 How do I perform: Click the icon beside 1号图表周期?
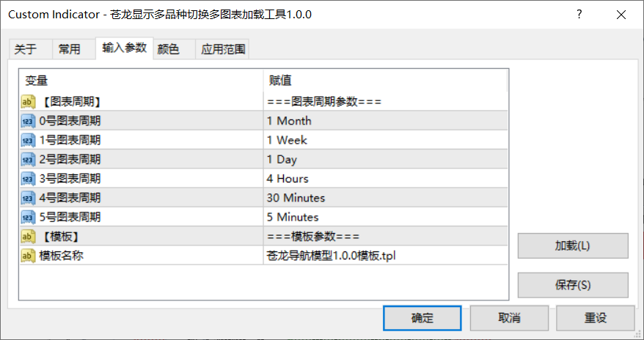click(28, 140)
